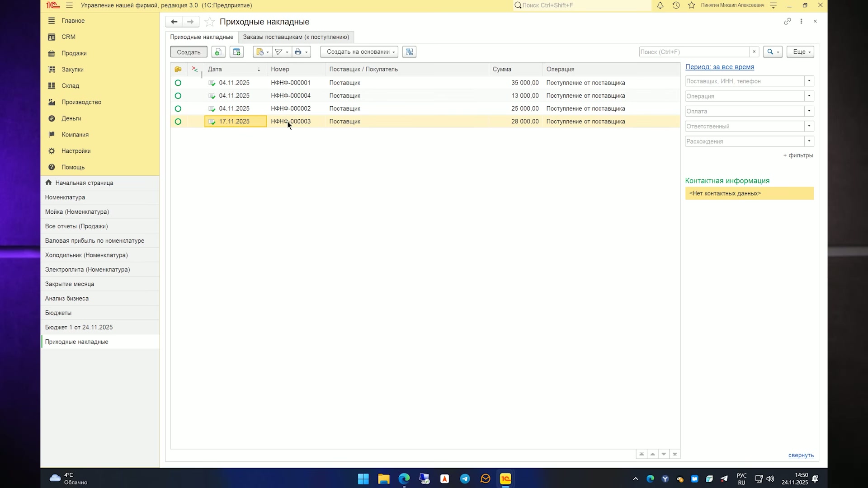This screenshot has height=488, width=868.
Task: Open Период: за все время link
Action: (720, 67)
